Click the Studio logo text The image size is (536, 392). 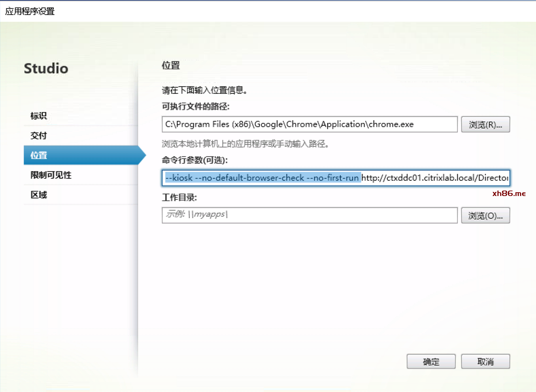click(x=46, y=68)
